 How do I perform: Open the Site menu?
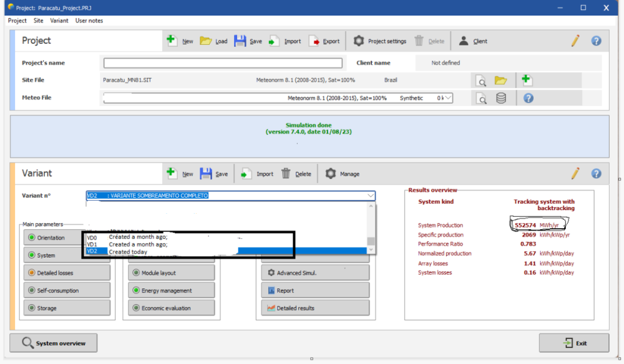click(39, 21)
